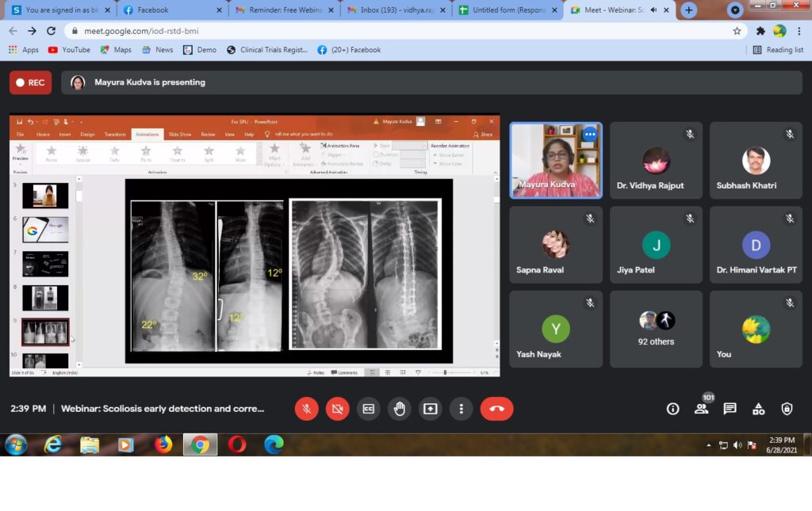Click address bar meet.google.com URL

141,31
